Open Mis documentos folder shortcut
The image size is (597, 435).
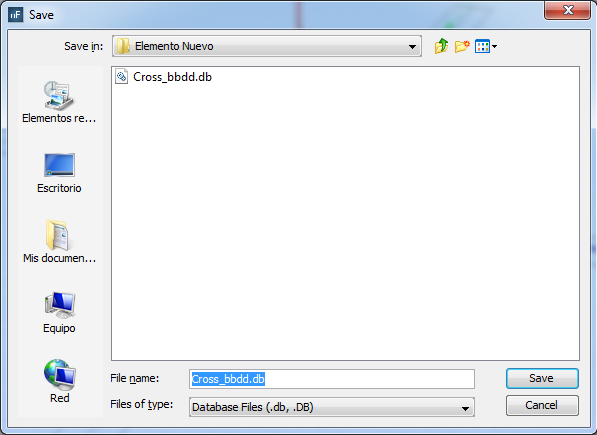[59, 242]
